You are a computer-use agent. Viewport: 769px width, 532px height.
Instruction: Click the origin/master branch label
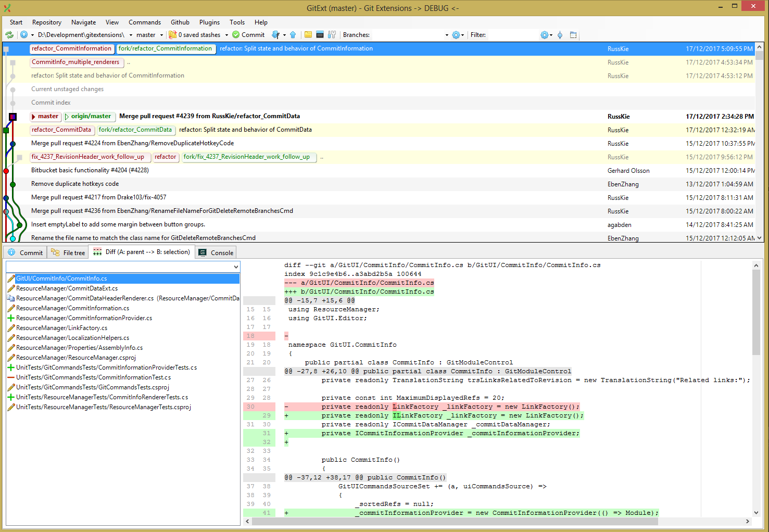(89, 116)
